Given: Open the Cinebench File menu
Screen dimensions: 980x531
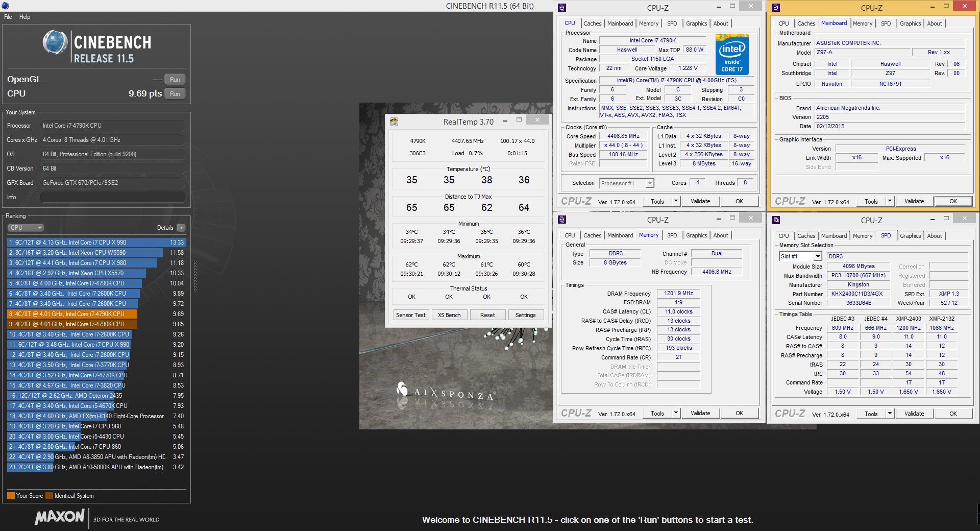Looking at the screenshot, I should pyautogui.click(x=8, y=17).
